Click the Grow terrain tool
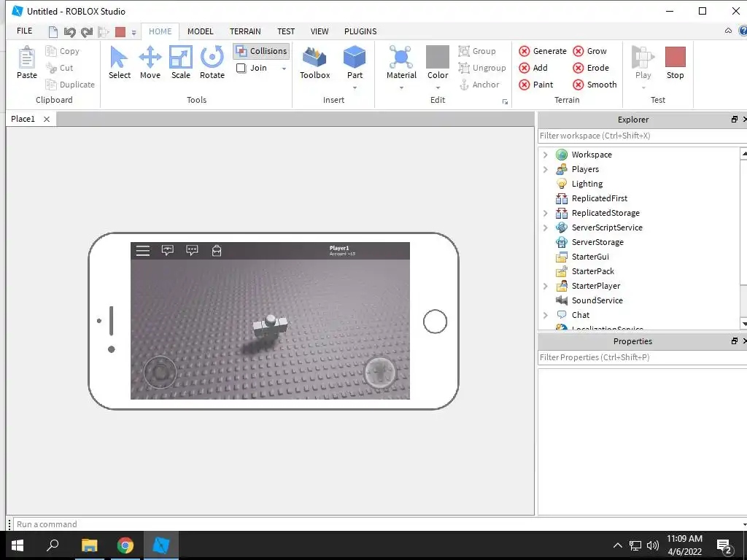Viewport: 747px width, 560px height. pyautogui.click(x=589, y=51)
